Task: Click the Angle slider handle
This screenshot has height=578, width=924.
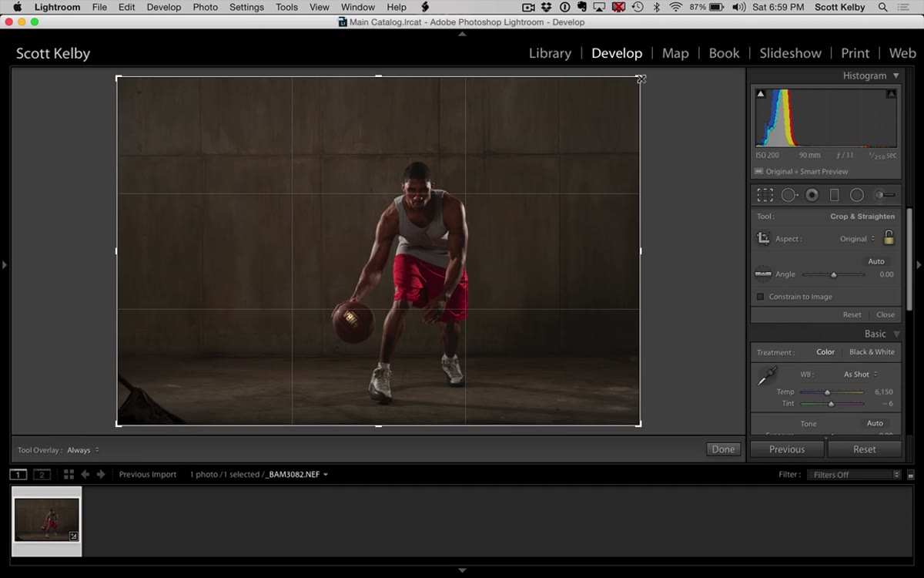Action: [x=833, y=274]
